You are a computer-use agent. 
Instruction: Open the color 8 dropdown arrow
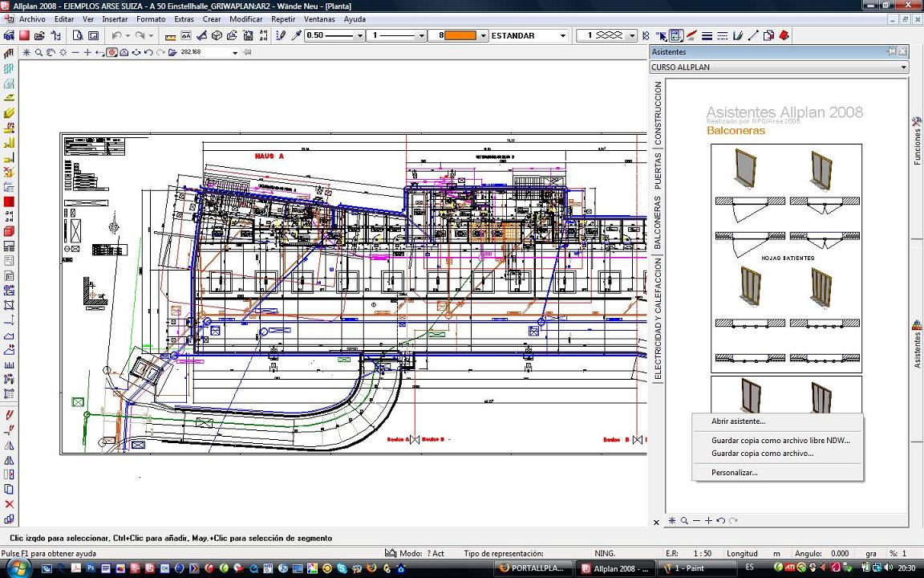[484, 35]
